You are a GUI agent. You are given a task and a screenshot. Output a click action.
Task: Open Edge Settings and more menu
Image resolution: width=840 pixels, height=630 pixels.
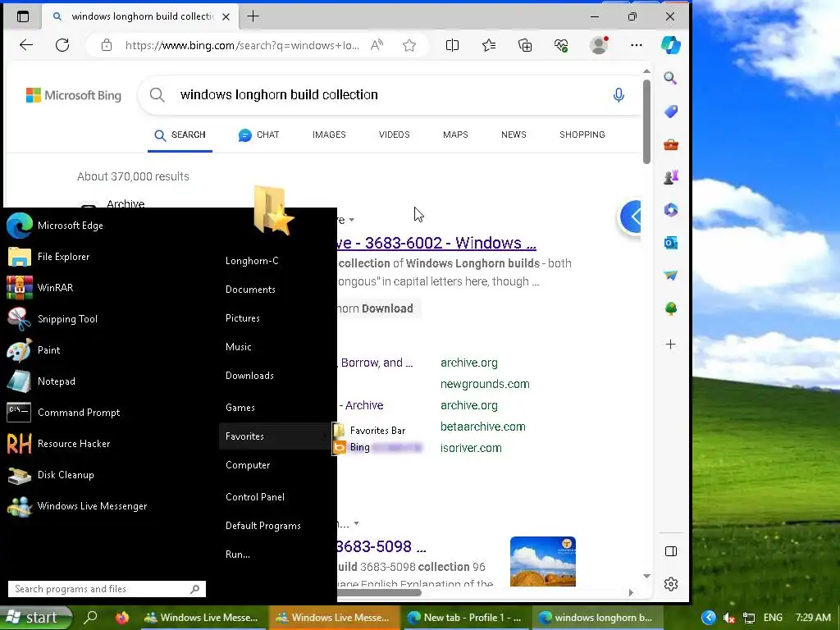[637, 46]
